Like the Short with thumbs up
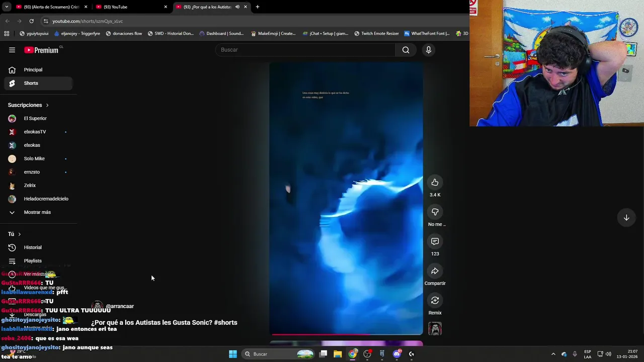This screenshot has width=644, height=362. [435, 183]
